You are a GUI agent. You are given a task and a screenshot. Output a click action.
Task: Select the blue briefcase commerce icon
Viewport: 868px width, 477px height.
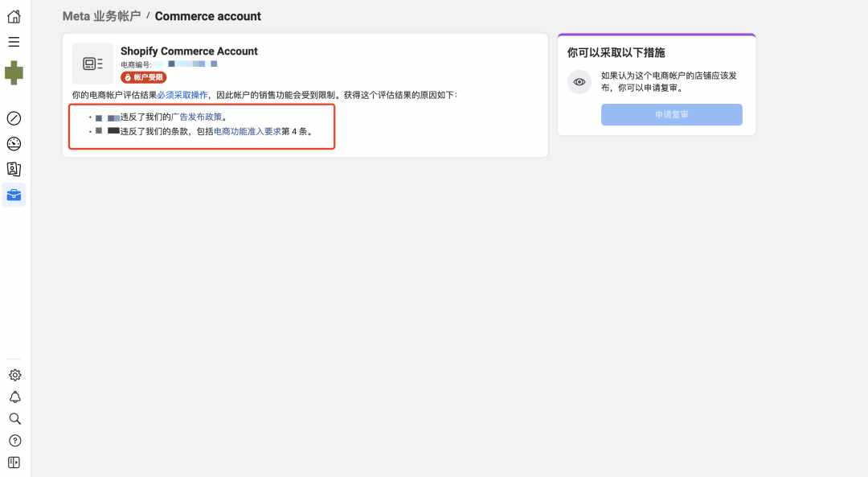[x=14, y=195]
